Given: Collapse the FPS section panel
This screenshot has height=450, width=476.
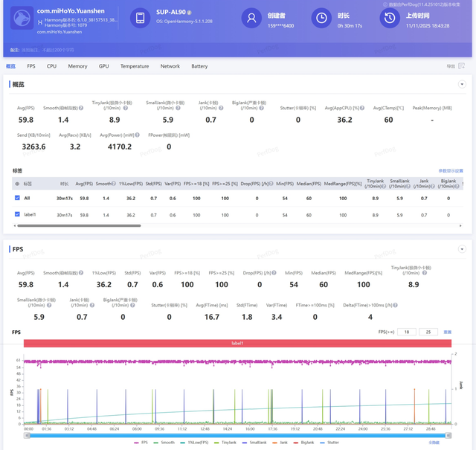Looking at the screenshot, I should click(x=462, y=249).
